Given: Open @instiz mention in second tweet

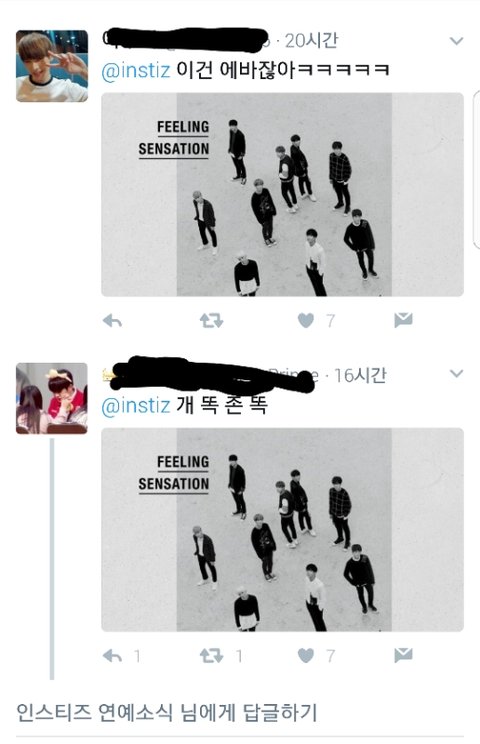Looking at the screenshot, I should coord(136,405).
